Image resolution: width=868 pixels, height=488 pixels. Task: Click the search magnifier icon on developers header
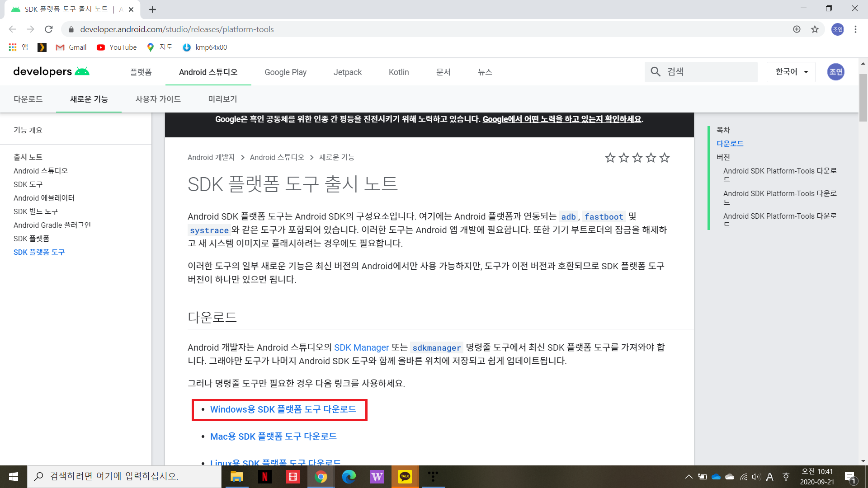(656, 72)
